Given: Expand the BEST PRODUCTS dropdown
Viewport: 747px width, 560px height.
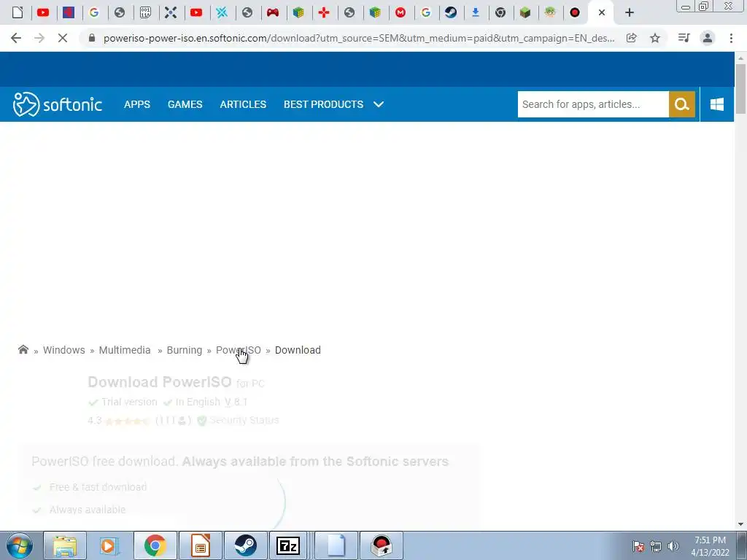Looking at the screenshot, I should 333,104.
